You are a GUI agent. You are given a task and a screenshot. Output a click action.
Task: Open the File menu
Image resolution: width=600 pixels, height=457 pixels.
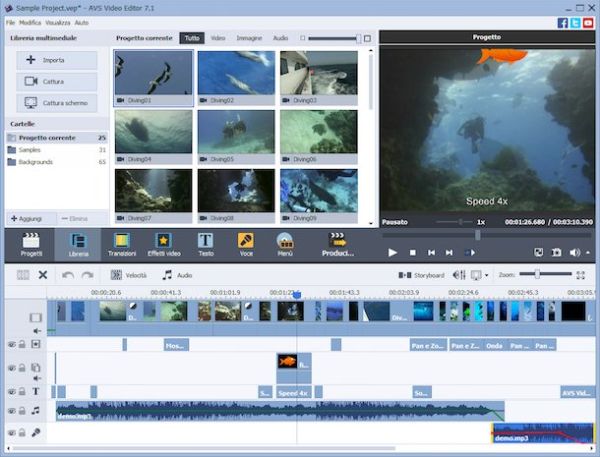10,23
